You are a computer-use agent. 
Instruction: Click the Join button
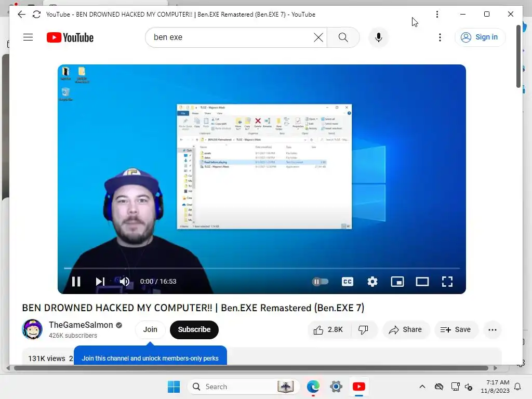tap(150, 329)
